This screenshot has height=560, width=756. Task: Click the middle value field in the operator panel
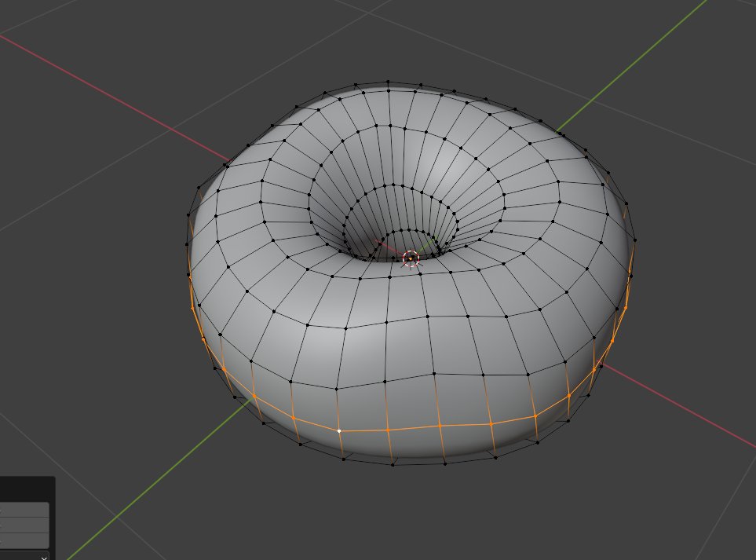tap(24, 525)
